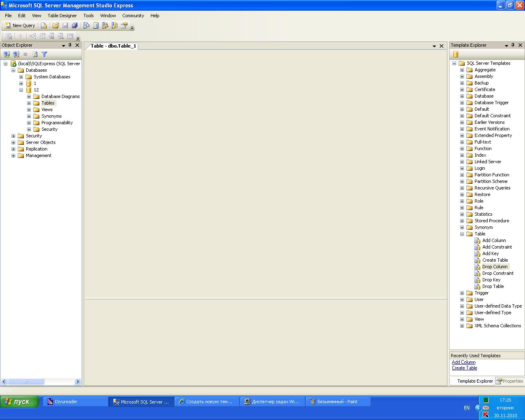Click the Summary page toolbar icon
Screen dimensions: 525x420
96,25
